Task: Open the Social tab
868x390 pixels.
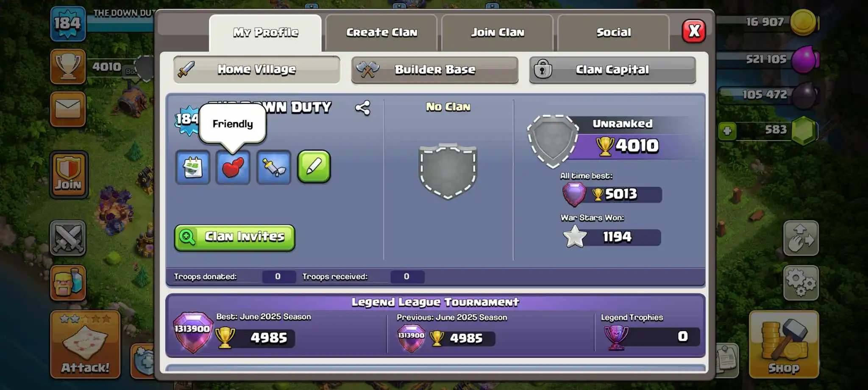Action: pos(614,33)
